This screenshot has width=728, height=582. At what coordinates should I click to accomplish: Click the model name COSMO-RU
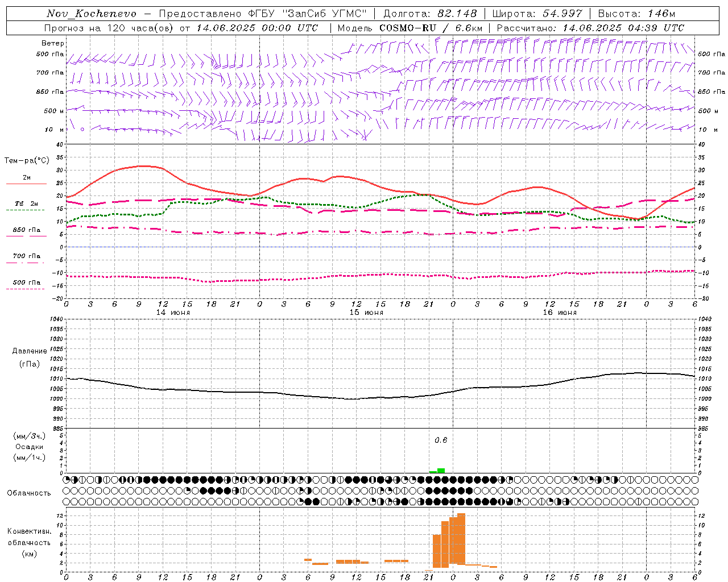coord(407,27)
